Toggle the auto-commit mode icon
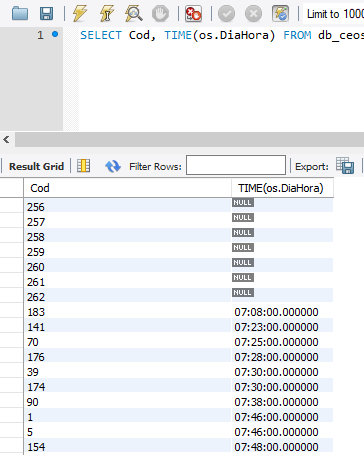Screen dimensions: 364x455 [x=280, y=14]
